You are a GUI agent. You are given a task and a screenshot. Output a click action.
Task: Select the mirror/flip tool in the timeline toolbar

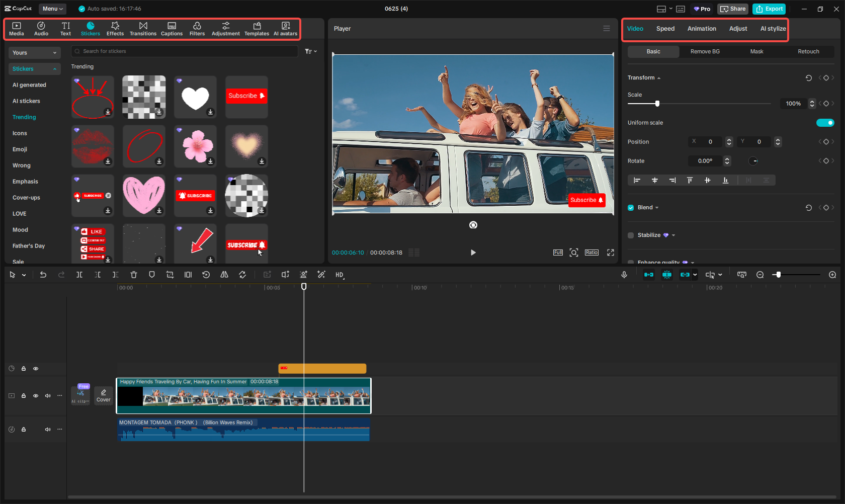tap(224, 275)
